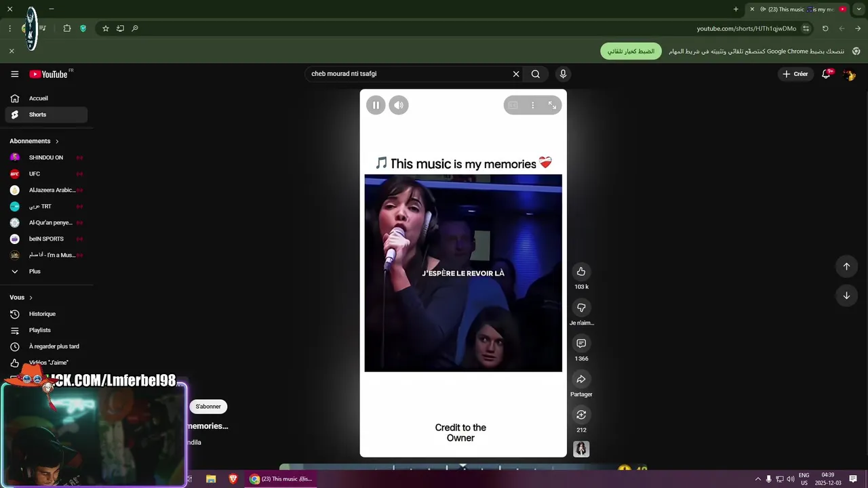Viewport: 868px width, 488px height.
Task: Click the Chrome taskbar item This music
Action: tap(281, 479)
